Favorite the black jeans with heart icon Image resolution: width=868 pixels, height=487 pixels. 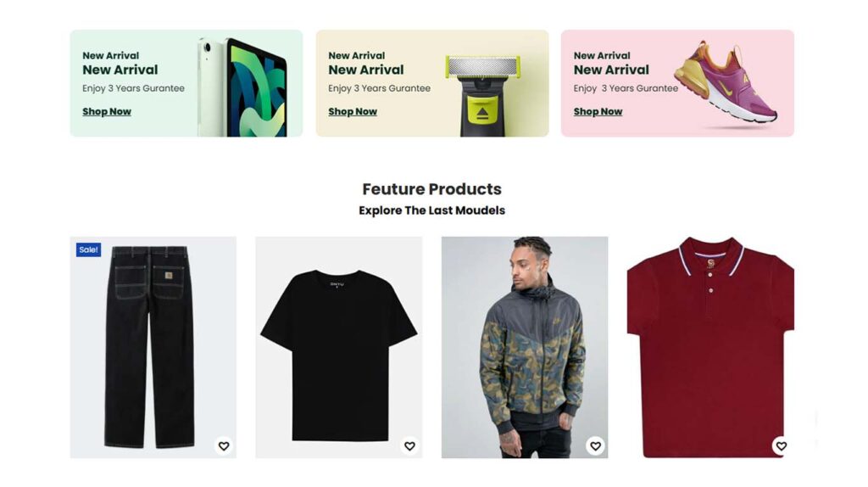[x=224, y=446]
